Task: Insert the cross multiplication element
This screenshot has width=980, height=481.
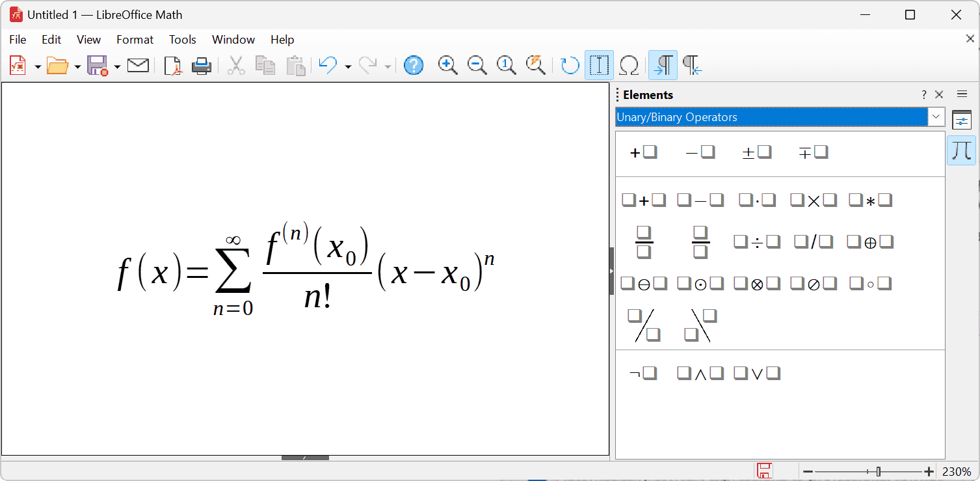Action: pos(814,200)
